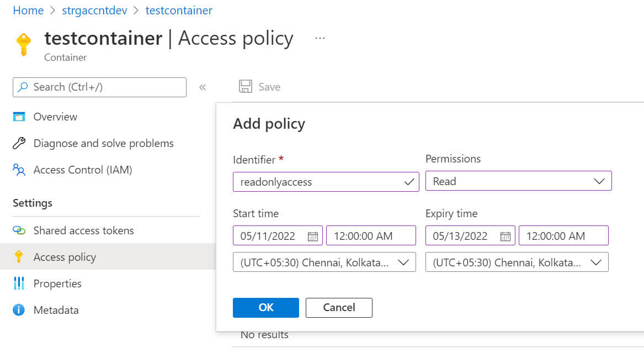Click the Metadata info icon

(19, 310)
